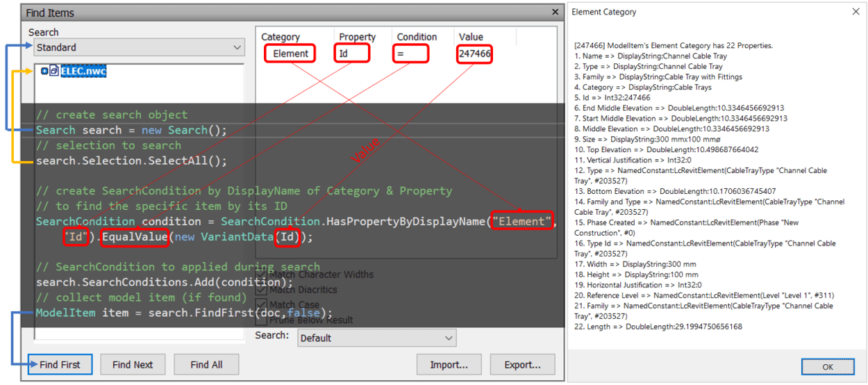Click the Property column header
The height and width of the screenshot is (385, 868).
click(357, 37)
